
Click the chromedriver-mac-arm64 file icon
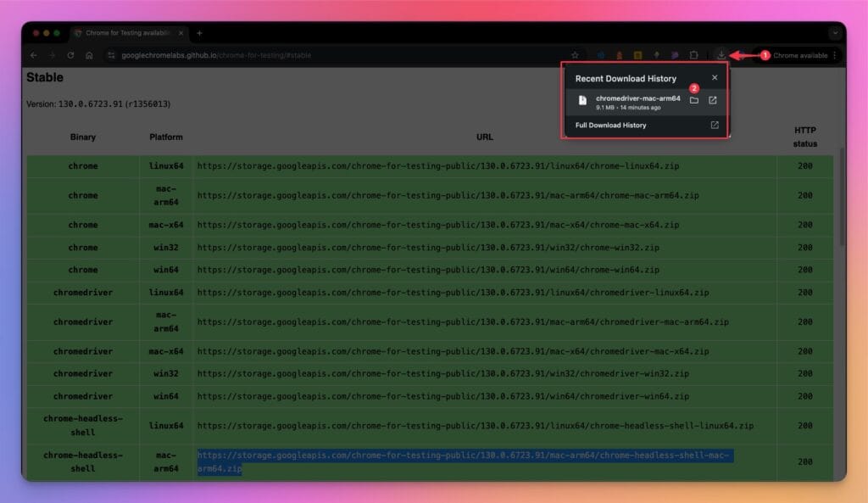coord(582,100)
